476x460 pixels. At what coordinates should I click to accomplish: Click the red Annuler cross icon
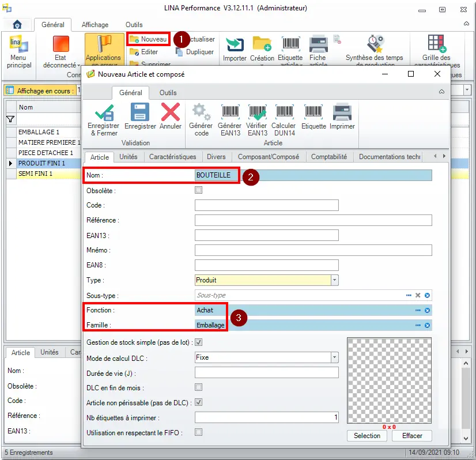click(x=171, y=112)
